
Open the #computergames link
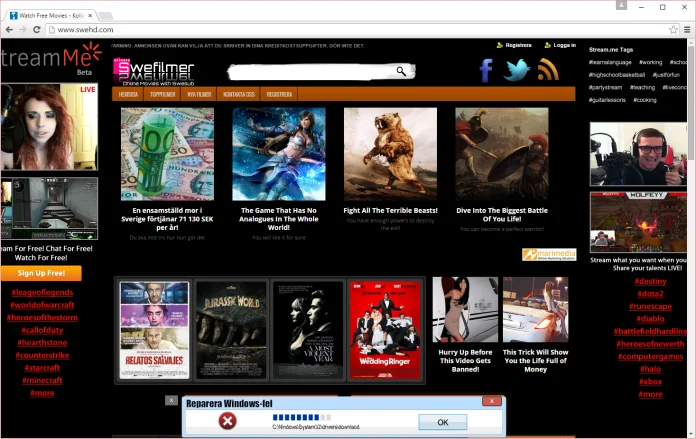[x=650, y=356]
